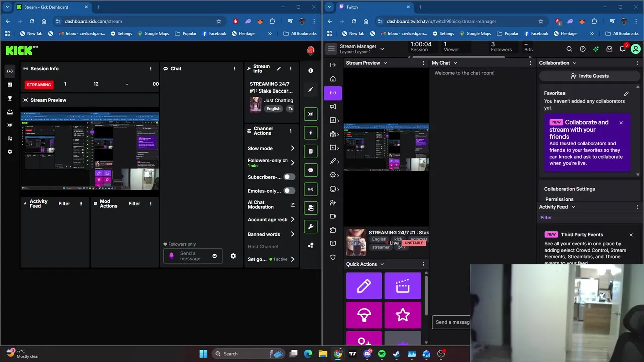Open AI Chat Moderation external link
The image size is (644, 362).
click(293, 205)
